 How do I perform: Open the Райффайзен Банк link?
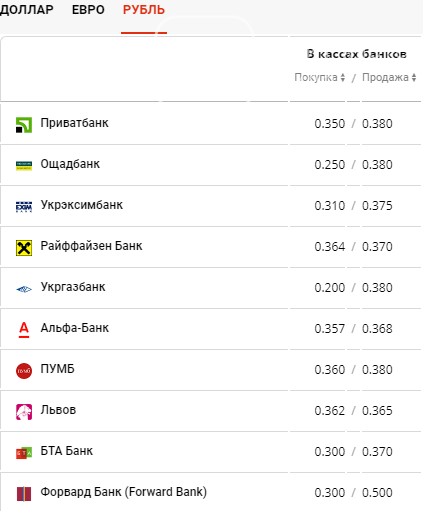91,246
